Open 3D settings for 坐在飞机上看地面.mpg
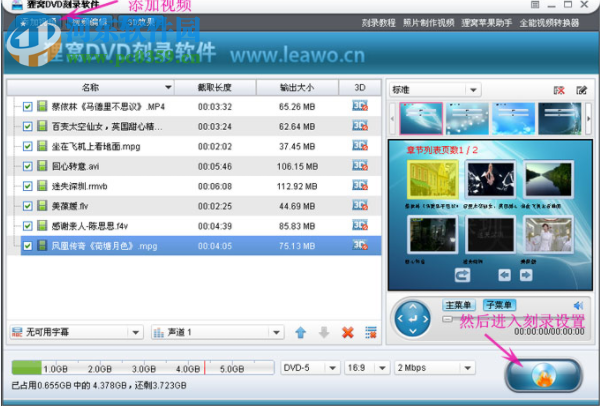Image resolution: width=600 pixels, height=406 pixels. tap(360, 146)
